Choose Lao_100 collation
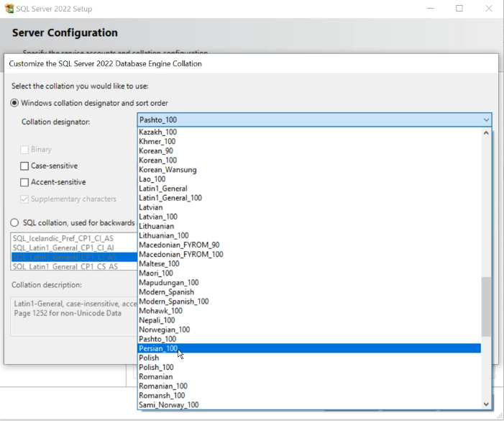This screenshot has width=504, height=421. click(309, 178)
